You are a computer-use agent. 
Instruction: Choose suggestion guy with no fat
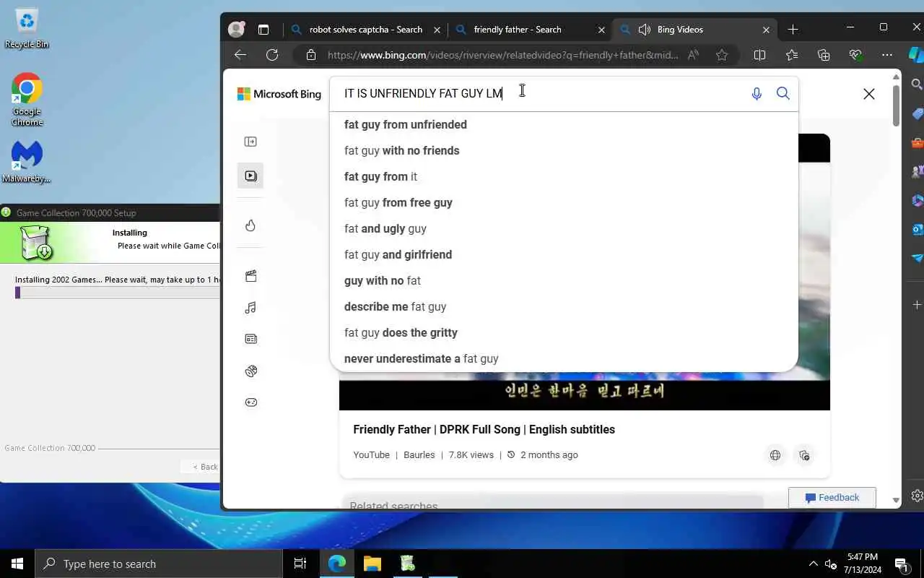[x=564, y=280]
